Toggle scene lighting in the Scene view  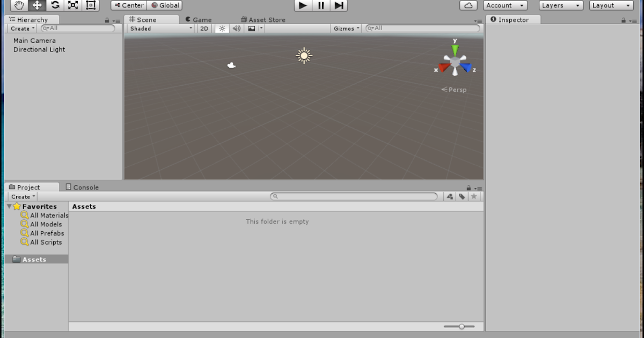[x=222, y=28]
